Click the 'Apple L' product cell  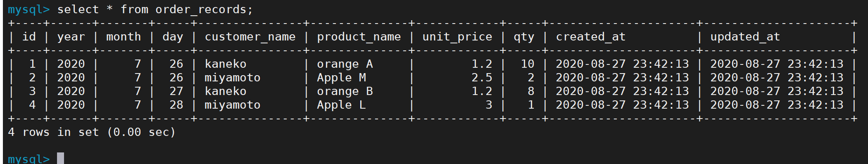[341, 105]
